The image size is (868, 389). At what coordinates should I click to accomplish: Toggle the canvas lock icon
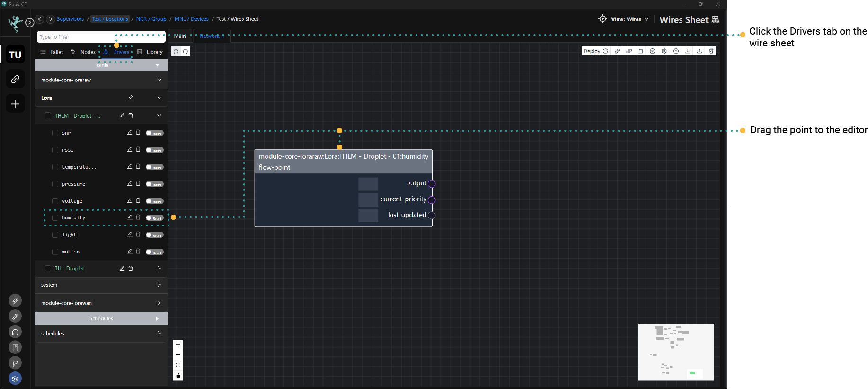point(178,376)
